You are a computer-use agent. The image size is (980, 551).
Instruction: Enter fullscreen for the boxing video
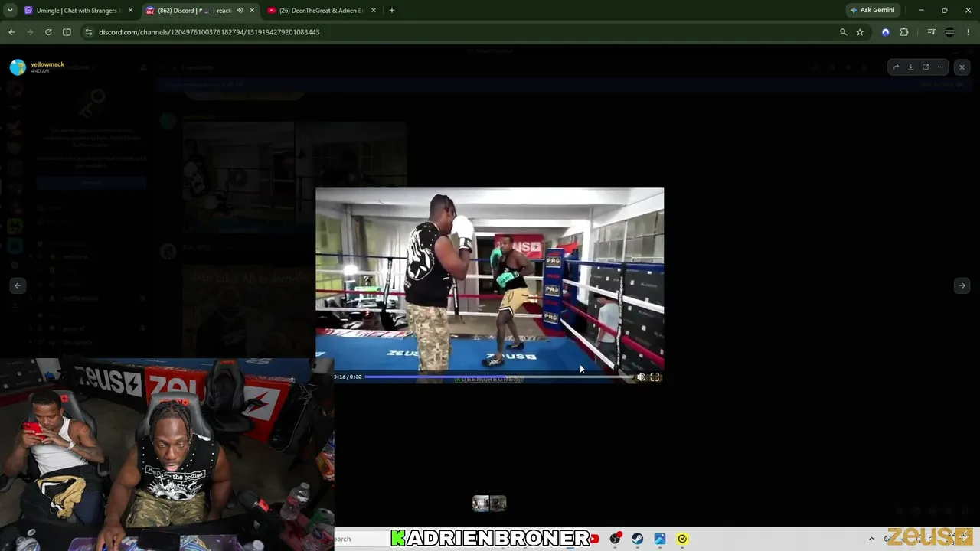coord(655,377)
